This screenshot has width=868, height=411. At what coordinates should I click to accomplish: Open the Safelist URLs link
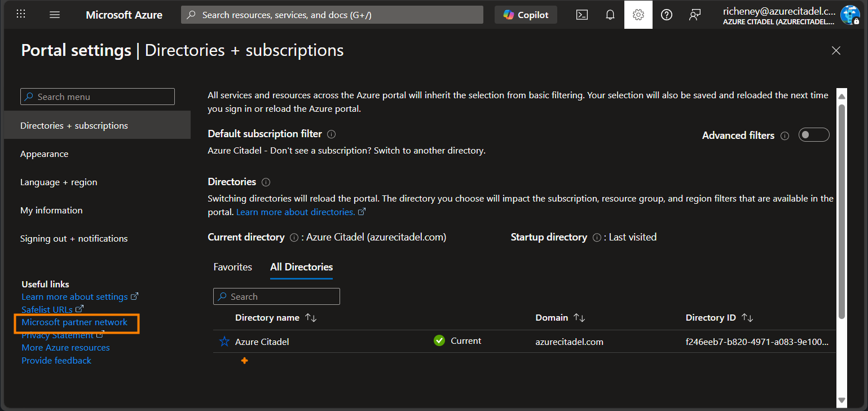47,309
